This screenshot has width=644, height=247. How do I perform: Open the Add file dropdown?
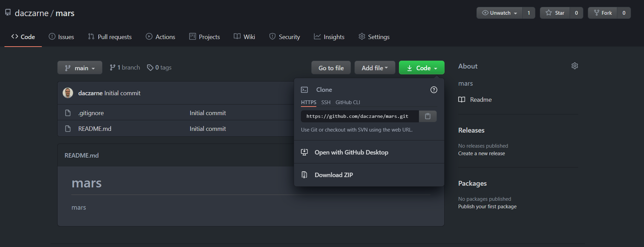coord(375,68)
